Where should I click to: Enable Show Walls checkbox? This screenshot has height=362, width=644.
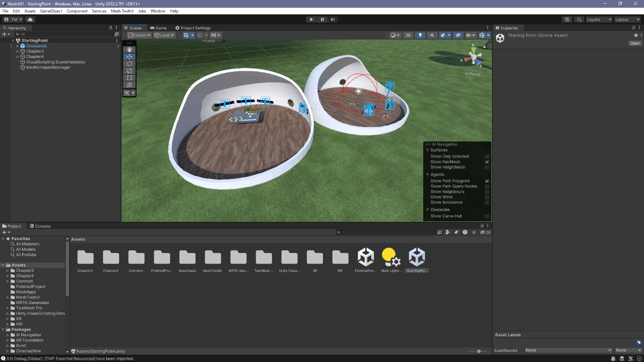[x=487, y=197]
